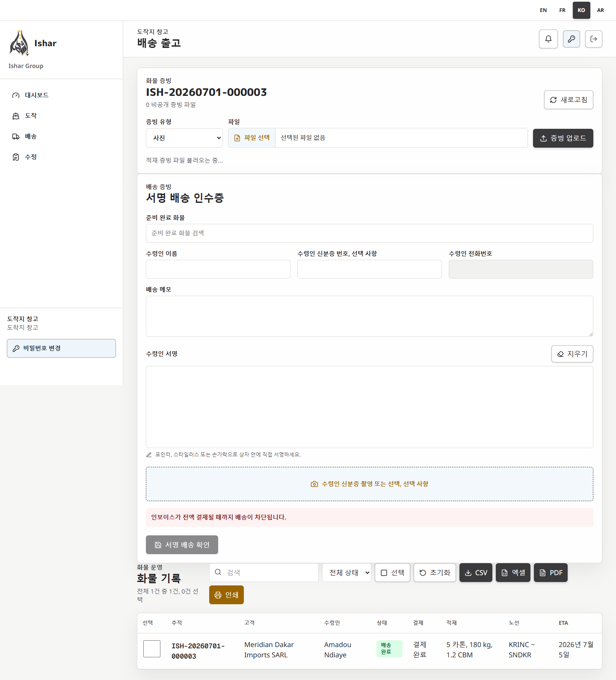Click the key icon in header
The image size is (616, 680).
[572, 39]
